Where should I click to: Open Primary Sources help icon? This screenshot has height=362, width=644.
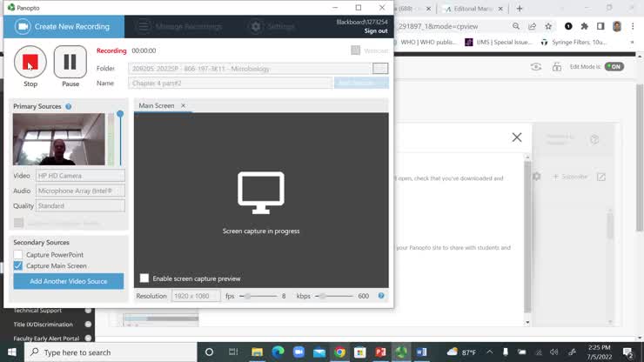tap(69, 106)
